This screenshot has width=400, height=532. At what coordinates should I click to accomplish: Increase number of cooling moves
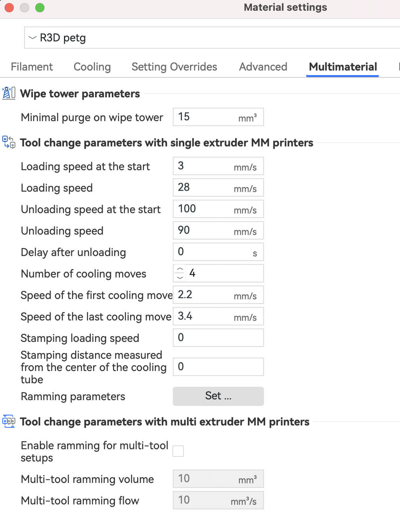tap(180, 269)
